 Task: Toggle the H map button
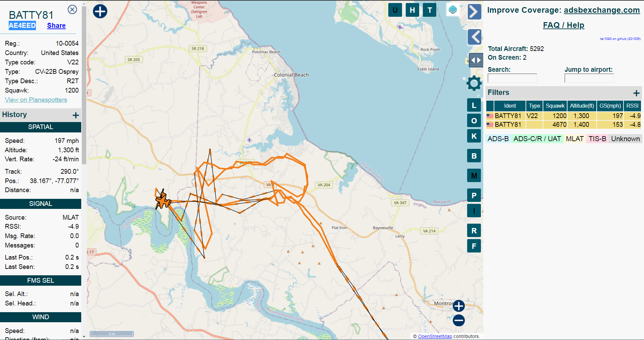click(412, 10)
